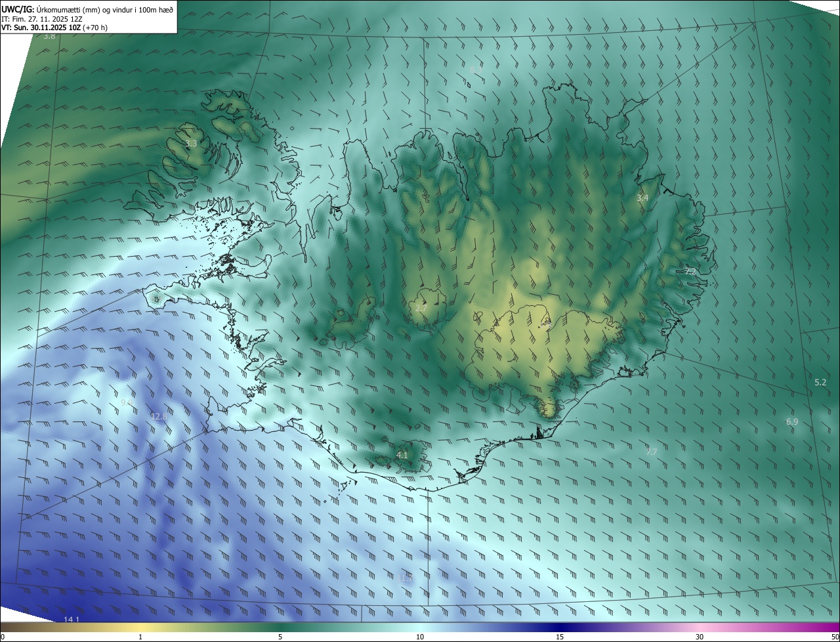
Task: Click the 'VT: Sun. 30.11.2025 10Z (+70 h)' line
Action: (x=54, y=28)
